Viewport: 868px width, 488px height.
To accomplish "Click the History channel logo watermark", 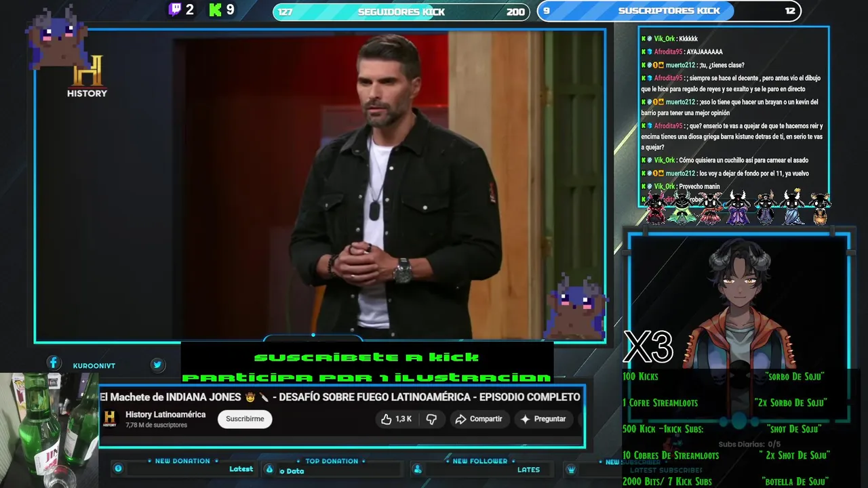I will [87, 77].
